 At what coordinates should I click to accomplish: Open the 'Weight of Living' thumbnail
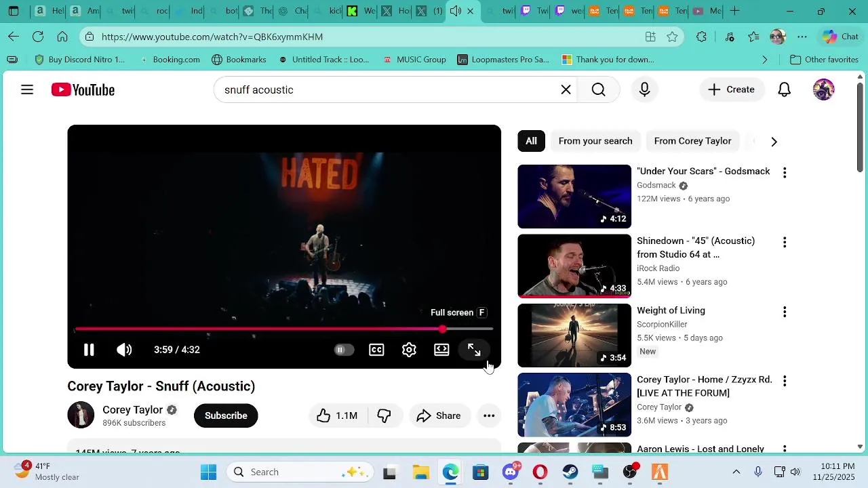click(574, 335)
